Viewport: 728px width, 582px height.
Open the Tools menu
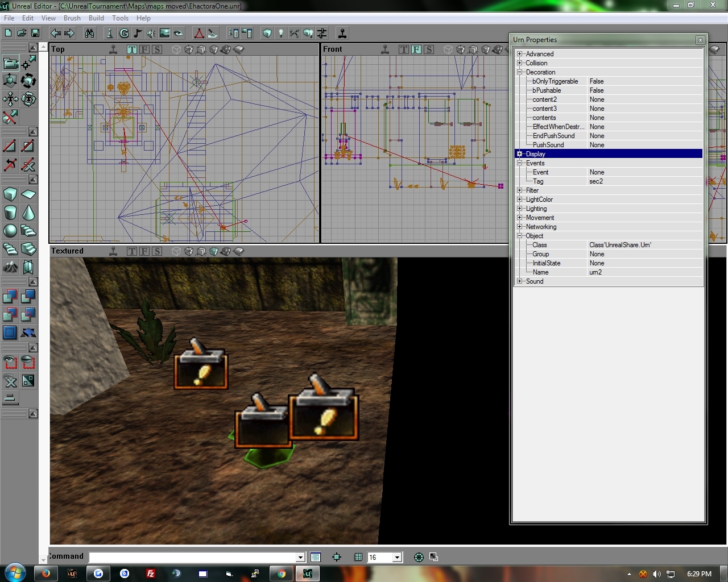(120, 18)
